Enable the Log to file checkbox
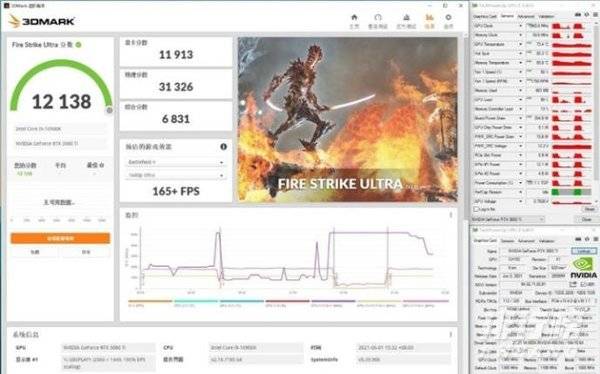 [476, 209]
